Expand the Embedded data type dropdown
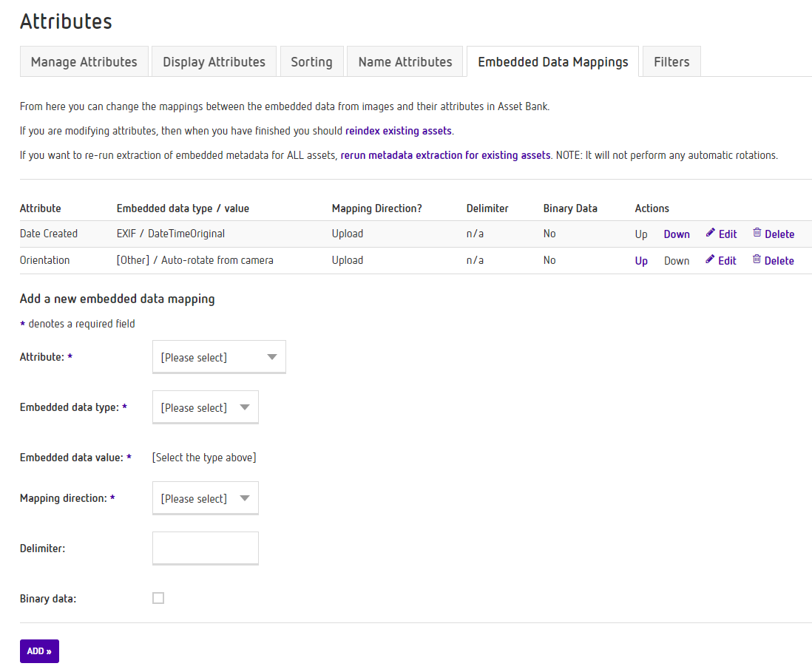Viewport: 812px width, 669px height. (205, 407)
